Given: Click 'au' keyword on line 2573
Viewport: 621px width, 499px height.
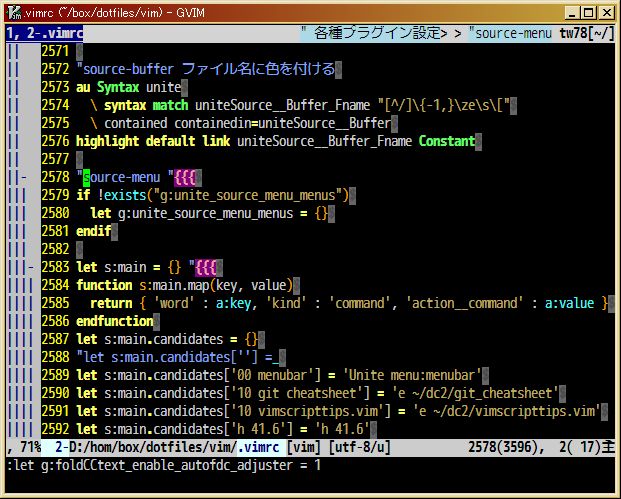Looking at the screenshot, I should pyautogui.click(x=83, y=87).
